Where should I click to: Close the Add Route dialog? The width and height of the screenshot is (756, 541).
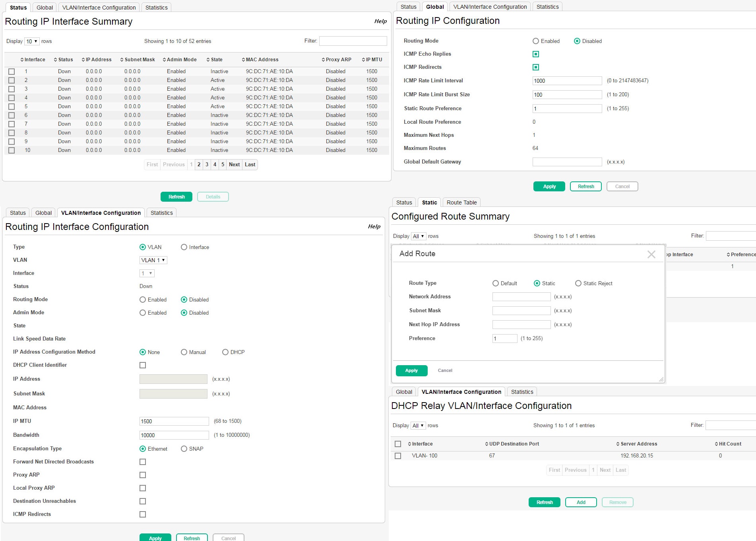click(x=651, y=254)
